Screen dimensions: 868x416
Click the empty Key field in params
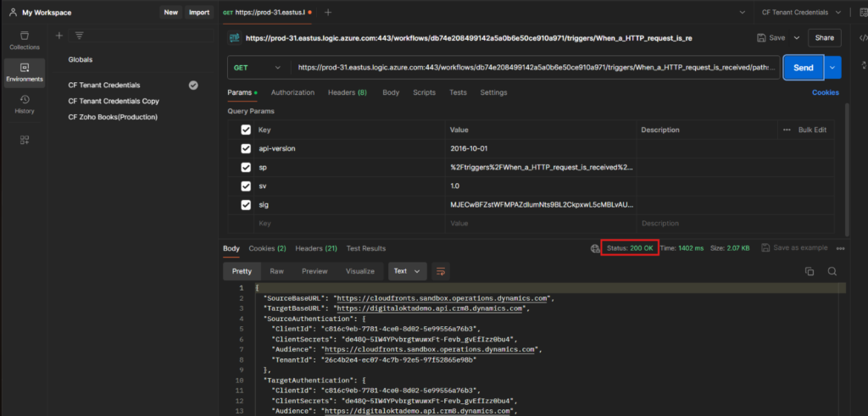(351, 224)
